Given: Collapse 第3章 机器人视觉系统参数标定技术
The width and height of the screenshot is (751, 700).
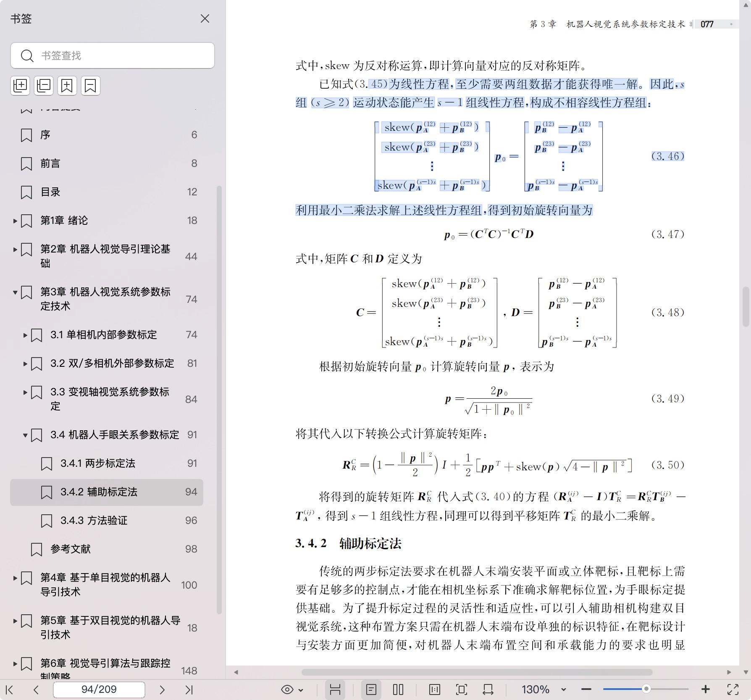Looking at the screenshot, I should (15, 292).
